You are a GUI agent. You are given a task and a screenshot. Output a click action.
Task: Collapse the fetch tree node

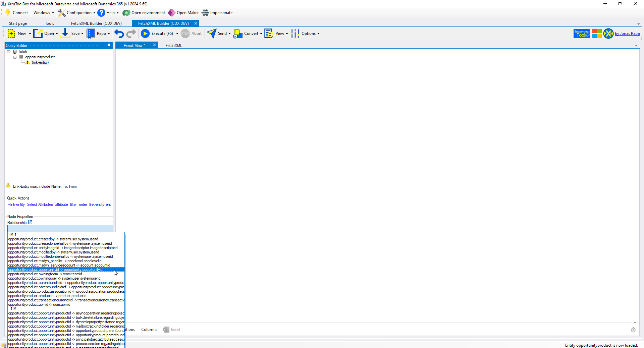[x=9, y=52]
